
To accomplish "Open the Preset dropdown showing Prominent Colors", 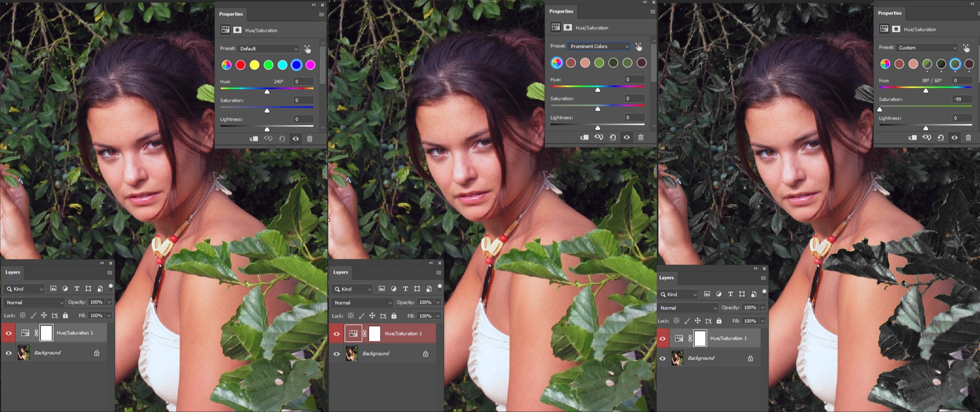I will 599,46.
